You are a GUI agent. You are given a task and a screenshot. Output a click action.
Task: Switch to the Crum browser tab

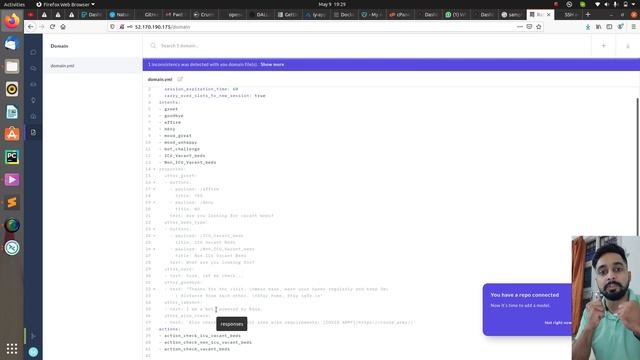(x=204, y=14)
